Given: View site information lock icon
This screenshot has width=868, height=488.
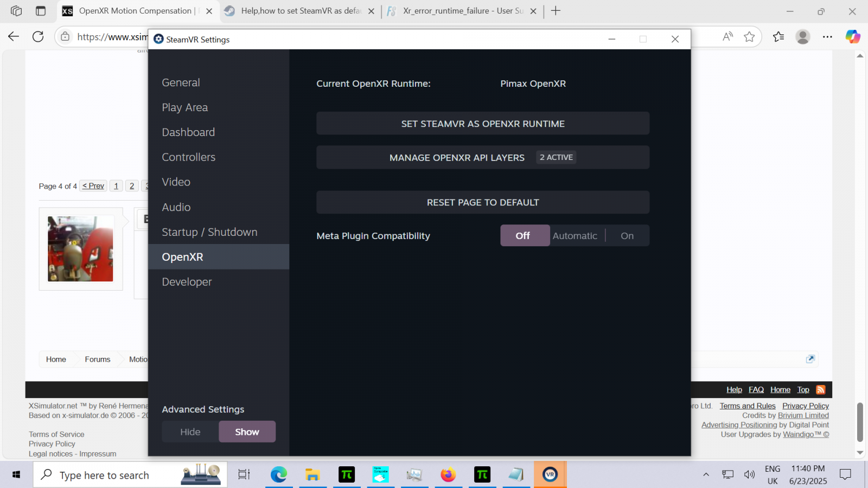Looking at the screenshot, I should pos(65,36).
